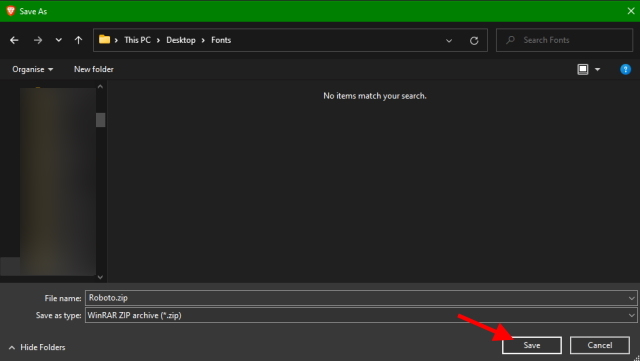This screenshot has height=361, width=640.
Task: Open the Save as type combo box
Action: pos(361,315)
